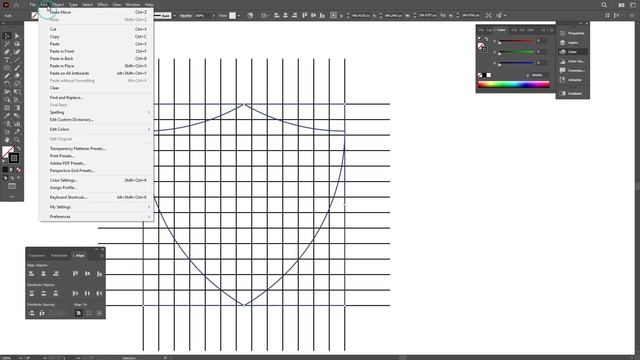Select the Artboard tool
Screen dimensions: 640x360
point(7,131)
